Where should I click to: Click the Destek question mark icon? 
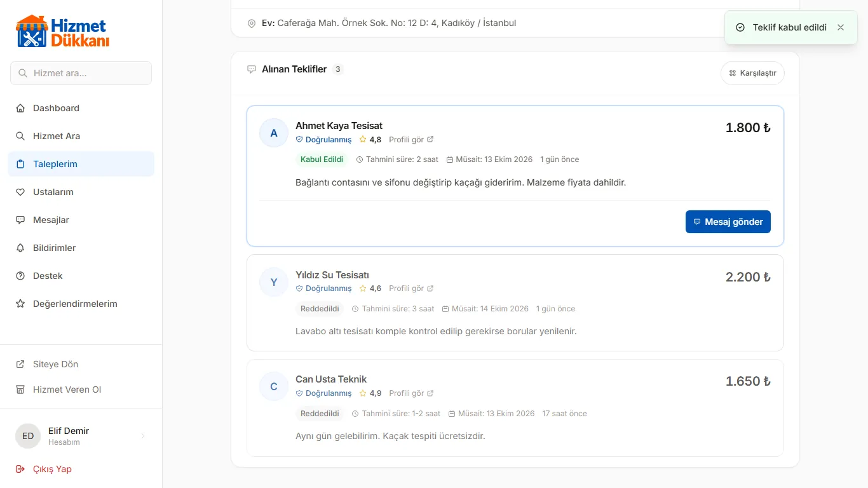tap(20, 276)
